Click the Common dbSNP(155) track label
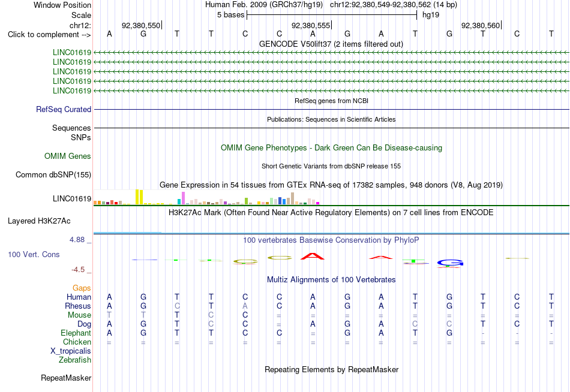This screenshot has width=570, height=392. tap(53, 175)
